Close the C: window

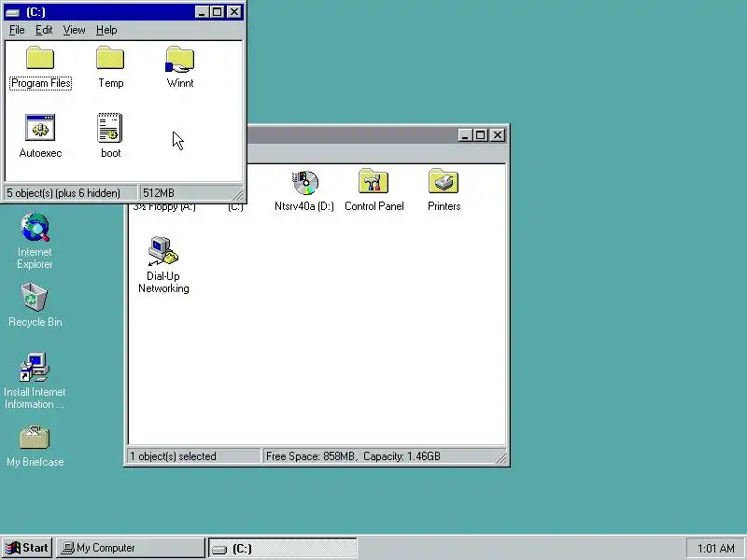(x=234, y=12)
